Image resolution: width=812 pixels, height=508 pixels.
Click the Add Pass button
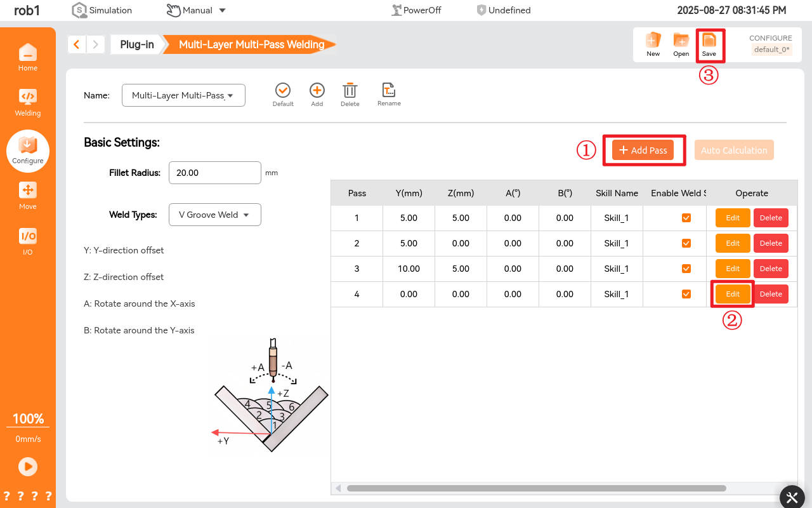coord(643,150)
